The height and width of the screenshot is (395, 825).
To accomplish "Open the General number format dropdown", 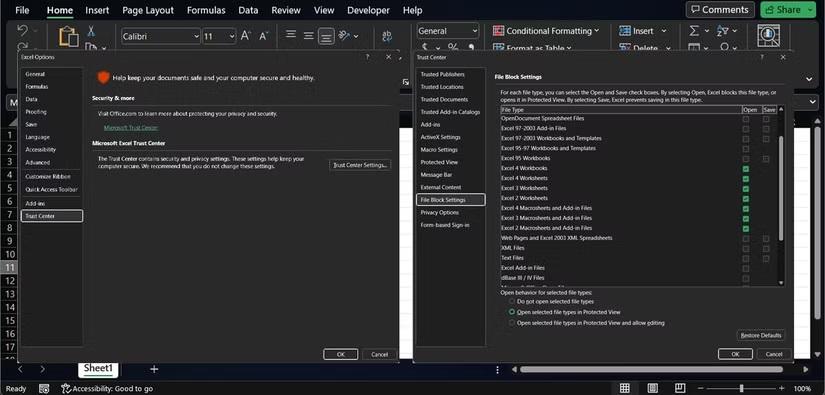I will pos(475,31).
